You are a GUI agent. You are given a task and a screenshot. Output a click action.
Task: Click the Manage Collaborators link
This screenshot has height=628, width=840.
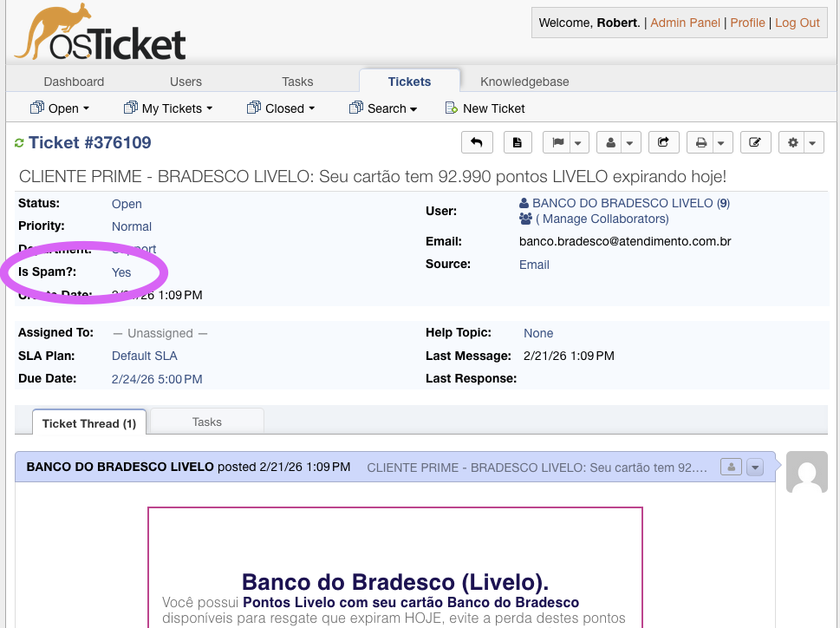click(602, 219)
